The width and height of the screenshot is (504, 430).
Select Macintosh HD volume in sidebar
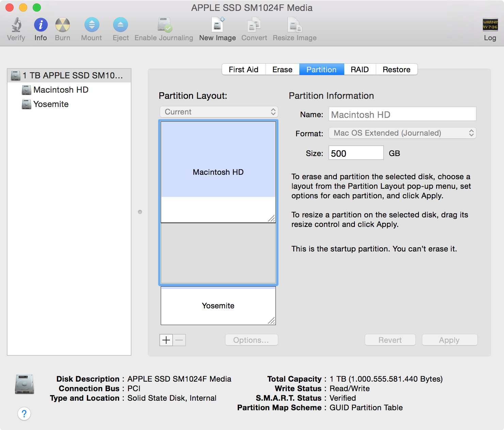pyautogui.click(x=69, y=90)
